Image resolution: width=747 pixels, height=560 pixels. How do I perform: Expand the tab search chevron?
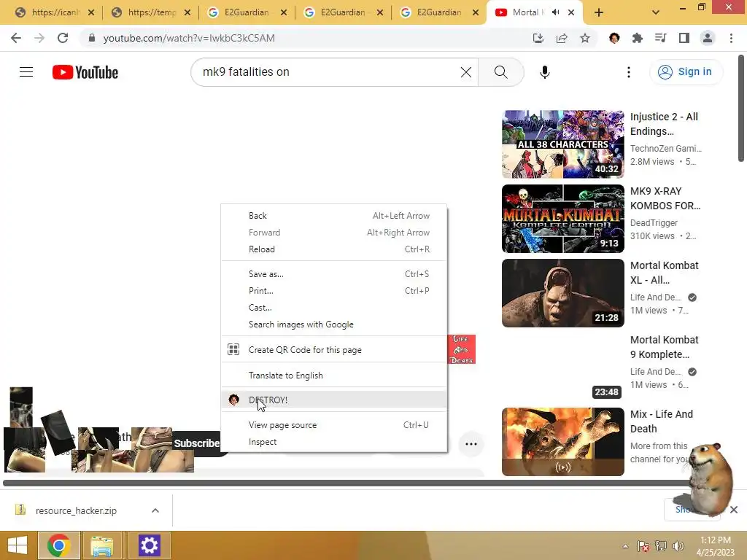click(656, 13)
